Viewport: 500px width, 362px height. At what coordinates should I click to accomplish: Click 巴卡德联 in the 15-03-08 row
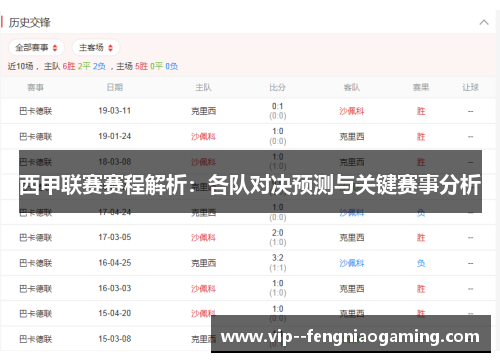tap(36, 339)
